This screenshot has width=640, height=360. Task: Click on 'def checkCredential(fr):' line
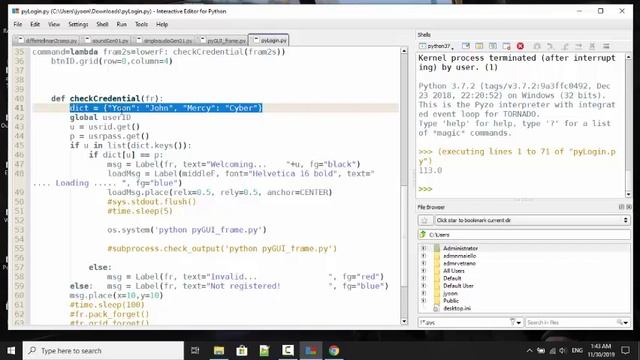(107, 98)
